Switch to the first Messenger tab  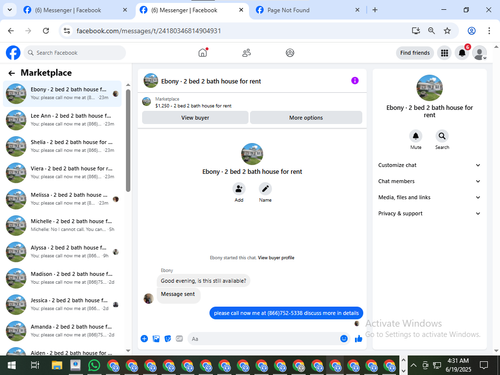tap(75, 10)
